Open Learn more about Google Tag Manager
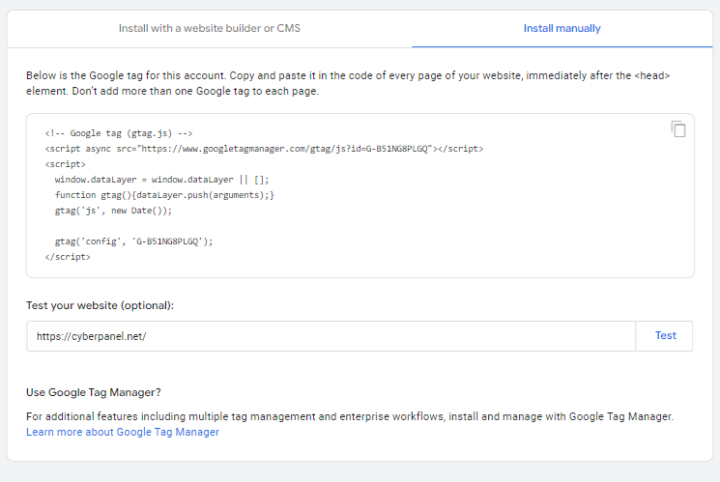Viewport: 720px width, 482px height. coord(122,432)
